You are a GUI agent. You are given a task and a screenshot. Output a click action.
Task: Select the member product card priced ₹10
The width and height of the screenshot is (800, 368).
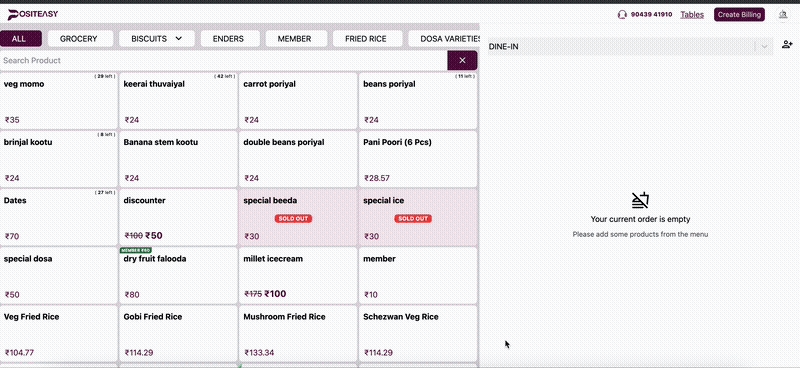[418, 275]
